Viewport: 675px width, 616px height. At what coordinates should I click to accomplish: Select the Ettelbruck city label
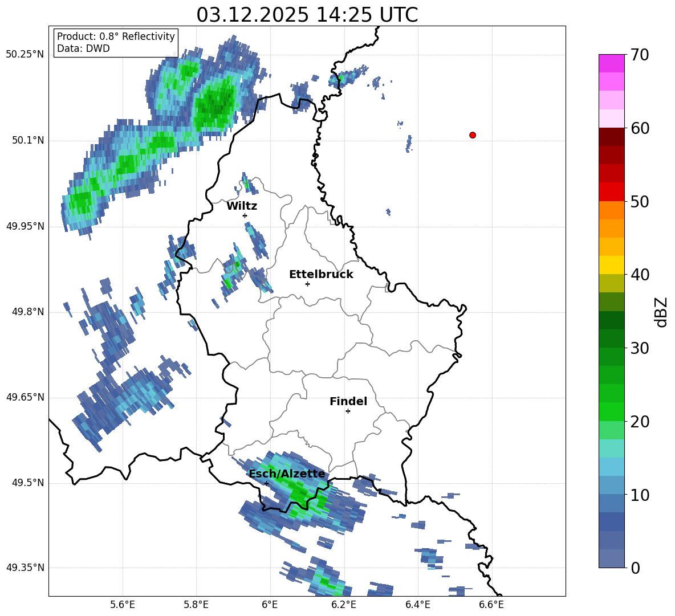321,275
